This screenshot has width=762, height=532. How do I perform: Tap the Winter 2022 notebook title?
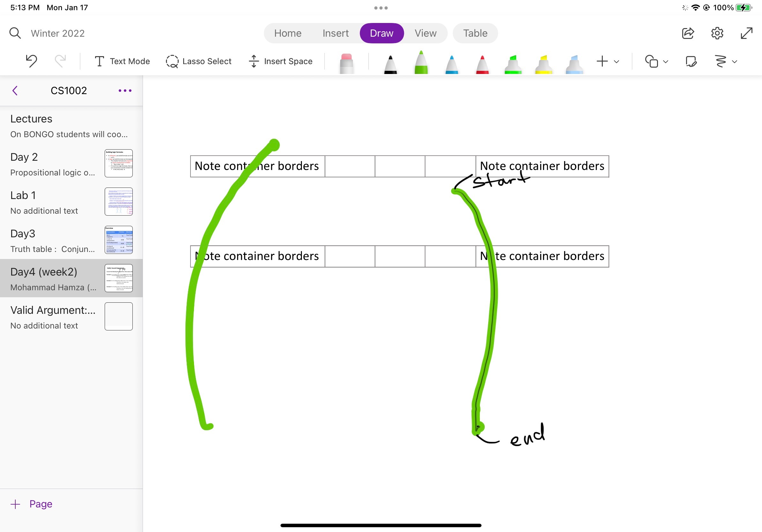pos(58,33)
